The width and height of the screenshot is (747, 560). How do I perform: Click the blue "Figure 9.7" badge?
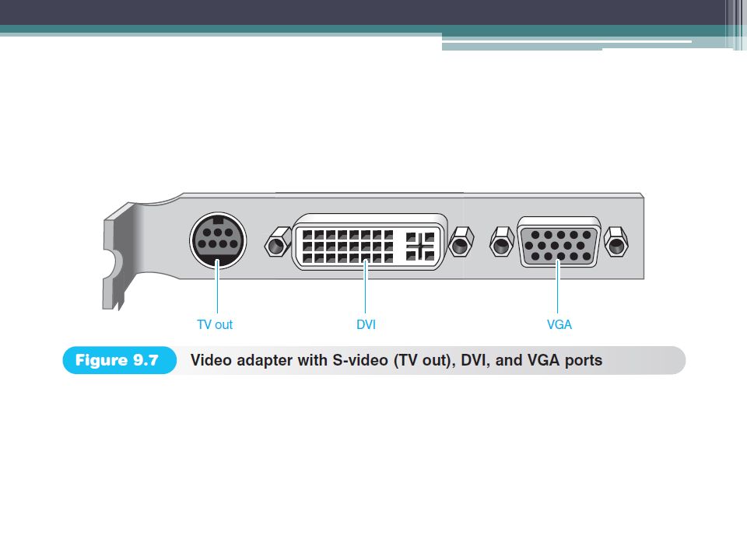[119, 360]
